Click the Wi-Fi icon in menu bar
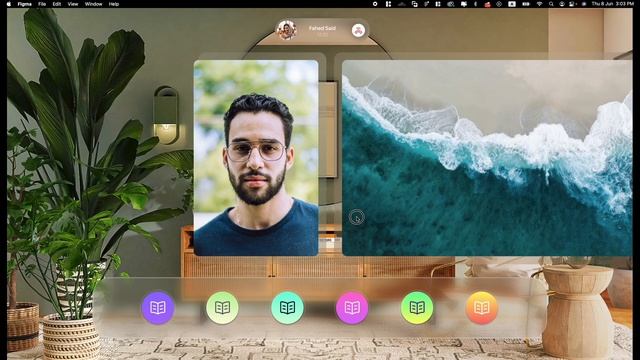Image resolution: width=640 pixels, height=360 pixels. click(540, 4)
